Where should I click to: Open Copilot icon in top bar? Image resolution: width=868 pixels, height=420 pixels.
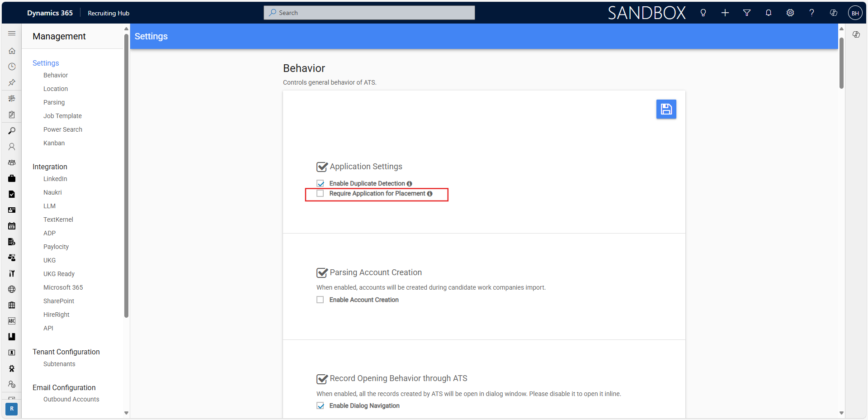(834, 13)
